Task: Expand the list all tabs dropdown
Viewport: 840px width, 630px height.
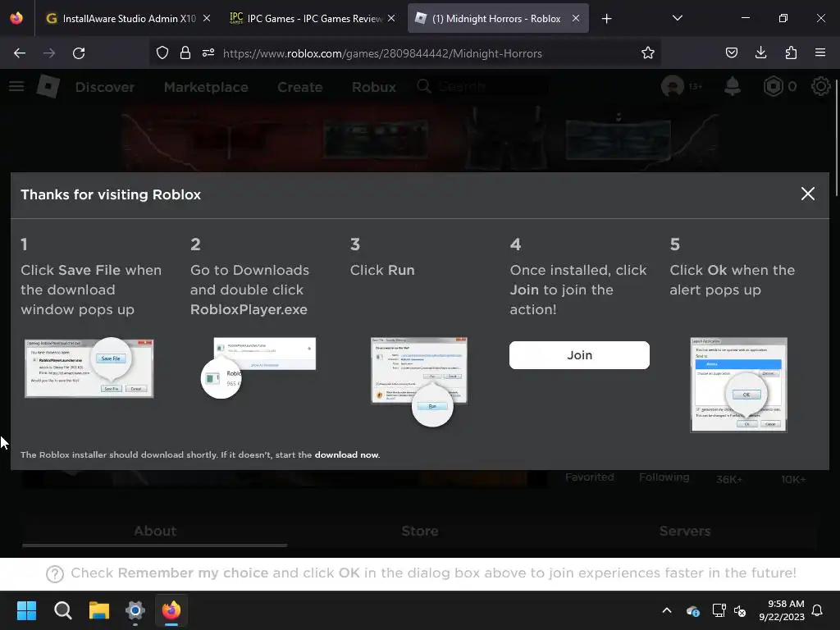Action: [677, 19]
